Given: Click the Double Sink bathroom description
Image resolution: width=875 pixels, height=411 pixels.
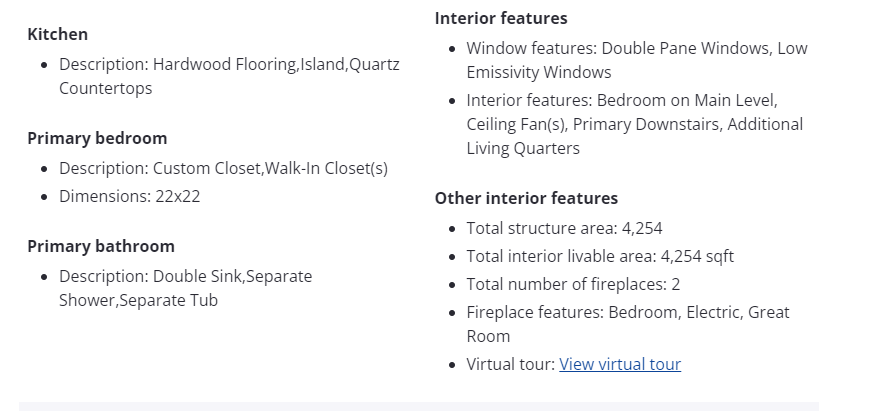Looking at the screenshot, I should tap(185, 276).
